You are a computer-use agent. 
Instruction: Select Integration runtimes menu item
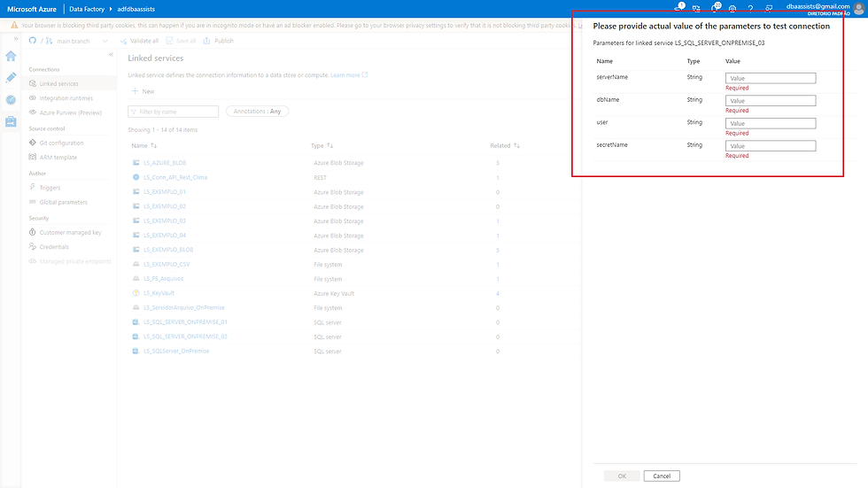click(66, 98)
